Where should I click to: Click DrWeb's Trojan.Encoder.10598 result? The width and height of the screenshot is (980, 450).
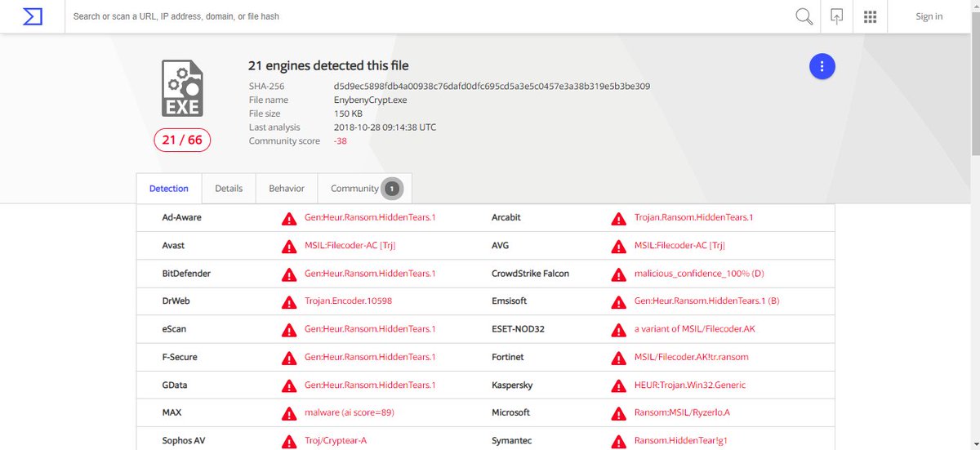point(348,301)
